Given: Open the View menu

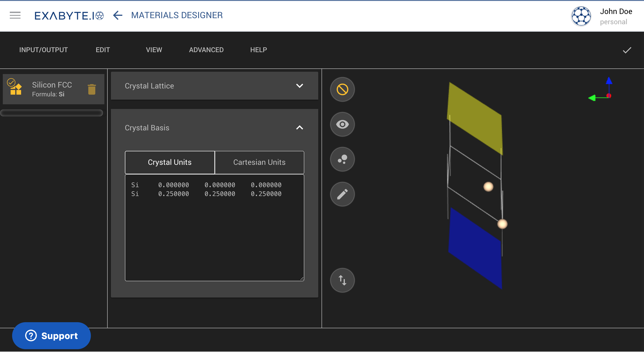Looking at the screenshot, I should coord(154,50).
